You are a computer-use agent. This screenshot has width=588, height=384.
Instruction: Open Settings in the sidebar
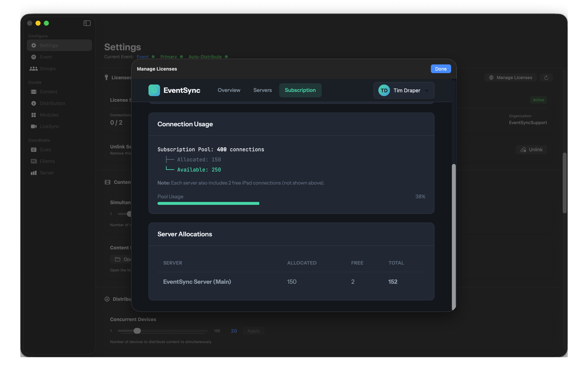(59, 45)
